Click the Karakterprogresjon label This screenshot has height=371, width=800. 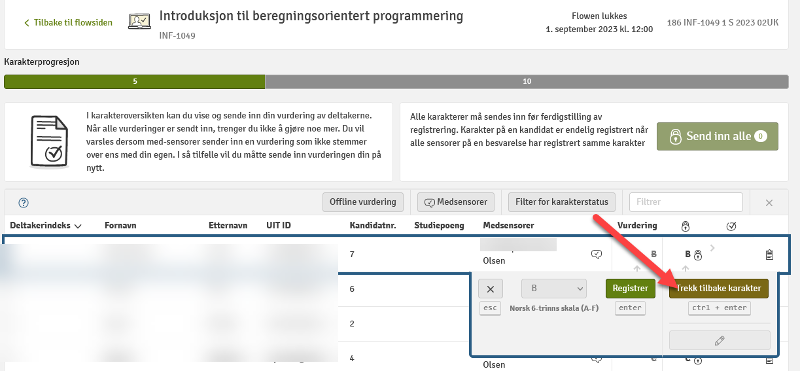pos(42,62)
